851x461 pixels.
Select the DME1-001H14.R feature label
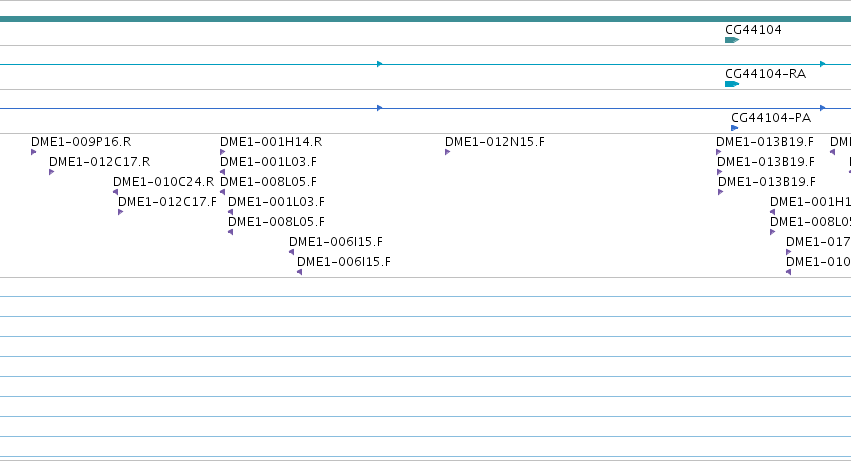tap(271, 142)
